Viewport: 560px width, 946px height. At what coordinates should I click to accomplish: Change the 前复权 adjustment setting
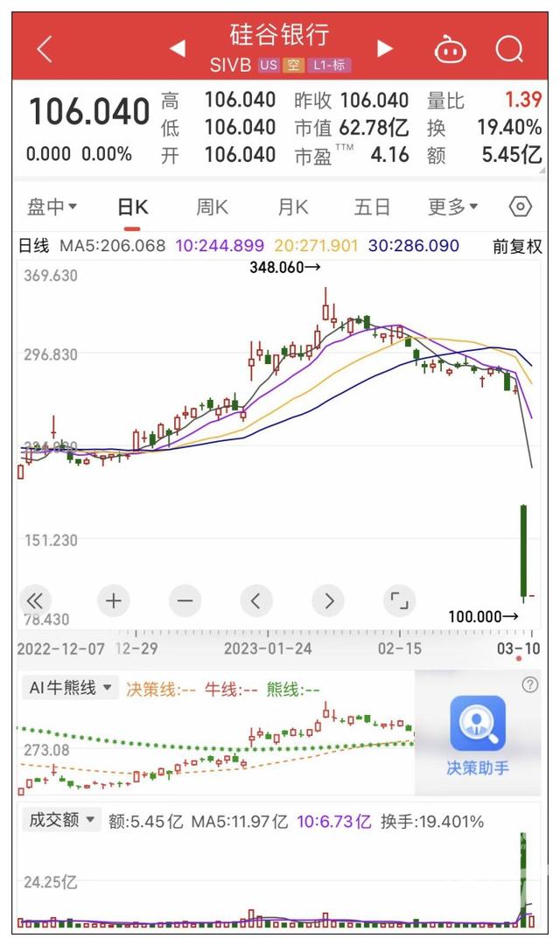coord(516,246)
